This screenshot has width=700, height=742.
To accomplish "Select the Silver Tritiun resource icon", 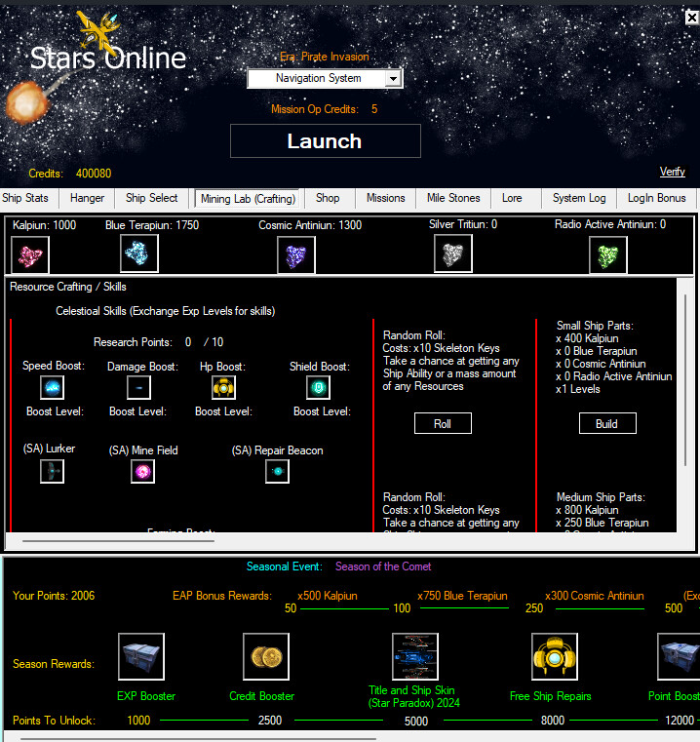I will [x=452, y=254].
